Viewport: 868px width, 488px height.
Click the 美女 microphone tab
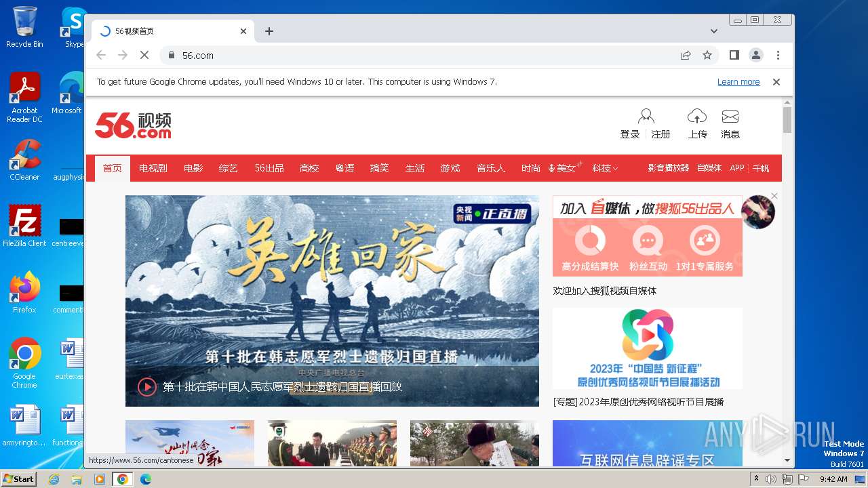click(565, 168)
